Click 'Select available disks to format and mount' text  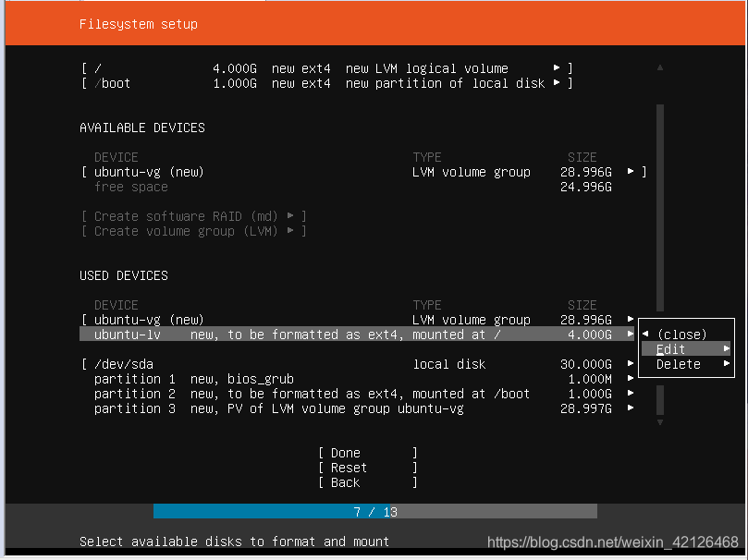pyautogui.click(x=234, y=542)
